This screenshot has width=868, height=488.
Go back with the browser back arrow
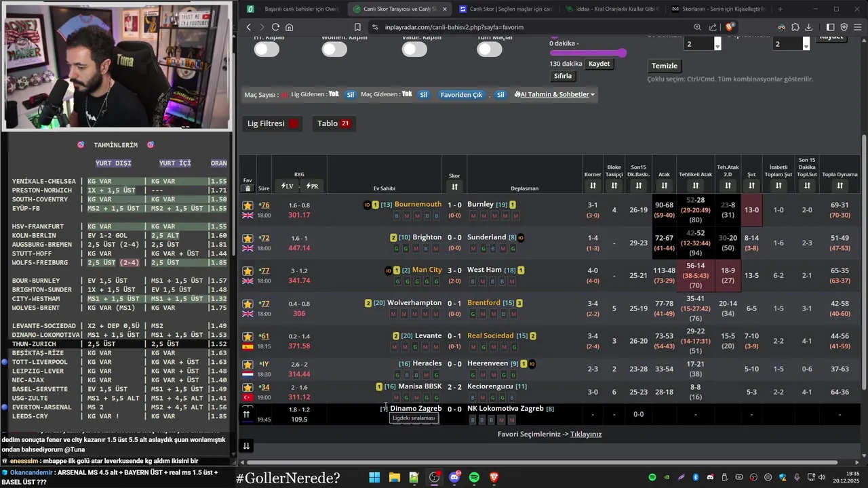coord(249,27)
